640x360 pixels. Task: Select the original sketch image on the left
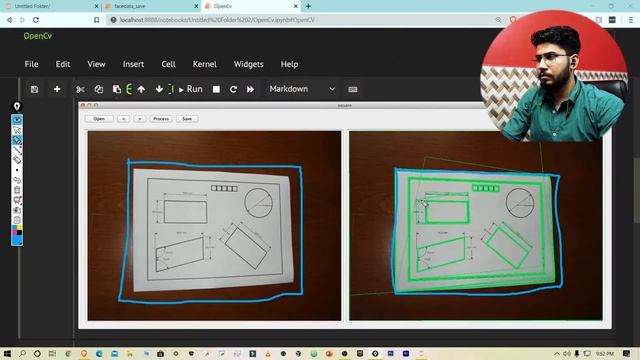point(214,226)
